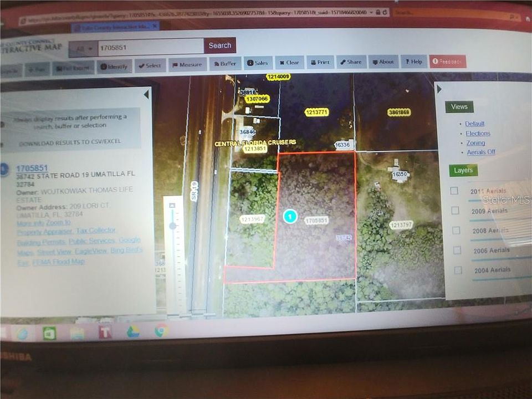Enable the 2009 Aerials layer checkbox
This screenshot has height=399, width=532.
tap(456, 211)
